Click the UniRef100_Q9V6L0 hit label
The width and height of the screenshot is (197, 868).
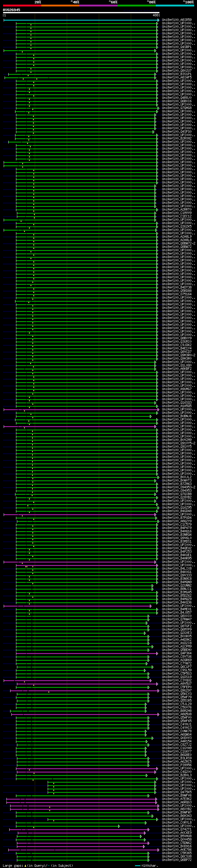[177, 538]
